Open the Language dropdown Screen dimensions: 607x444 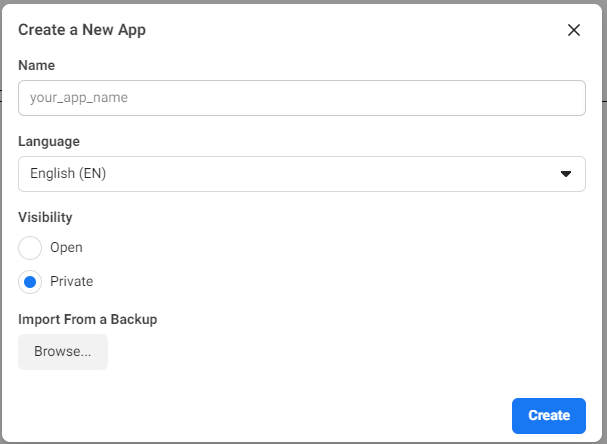pyautogui.click(x=301, y=174)
